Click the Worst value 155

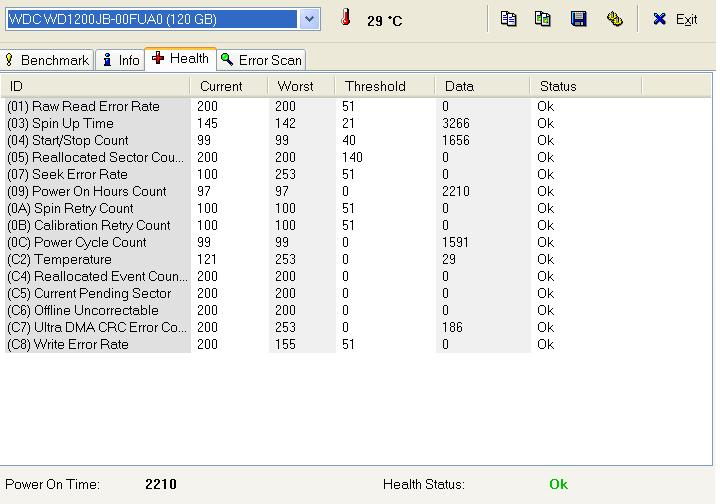point(285,344)
